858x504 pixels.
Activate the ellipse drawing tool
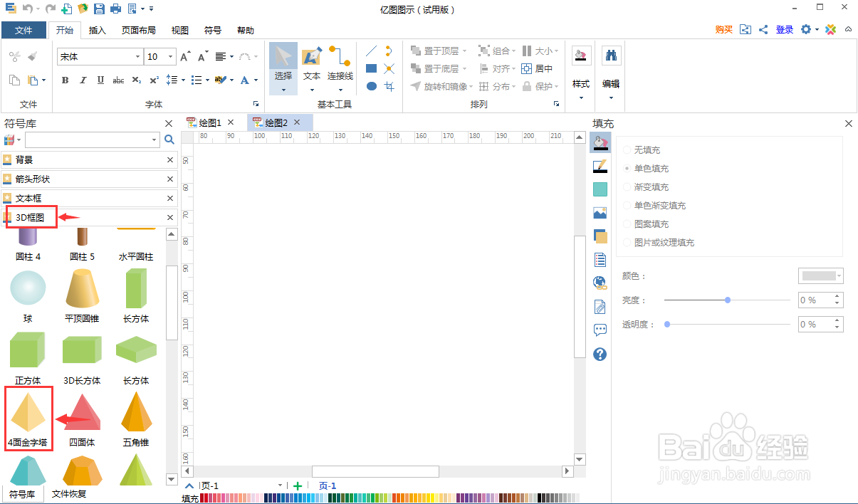tap(371, 86)
